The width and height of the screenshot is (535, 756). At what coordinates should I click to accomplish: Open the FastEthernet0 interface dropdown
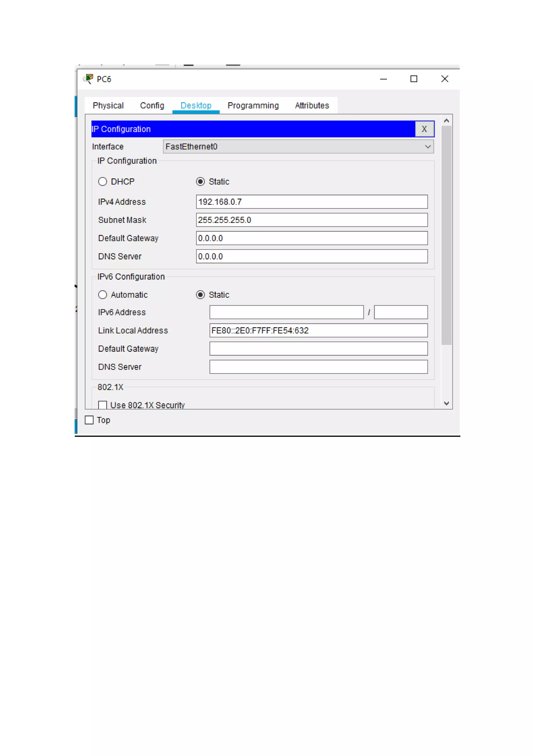coord(298,146)
